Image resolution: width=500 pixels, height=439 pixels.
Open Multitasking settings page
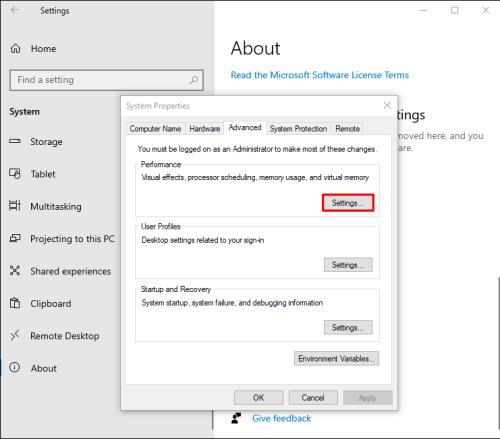point(56,206)
